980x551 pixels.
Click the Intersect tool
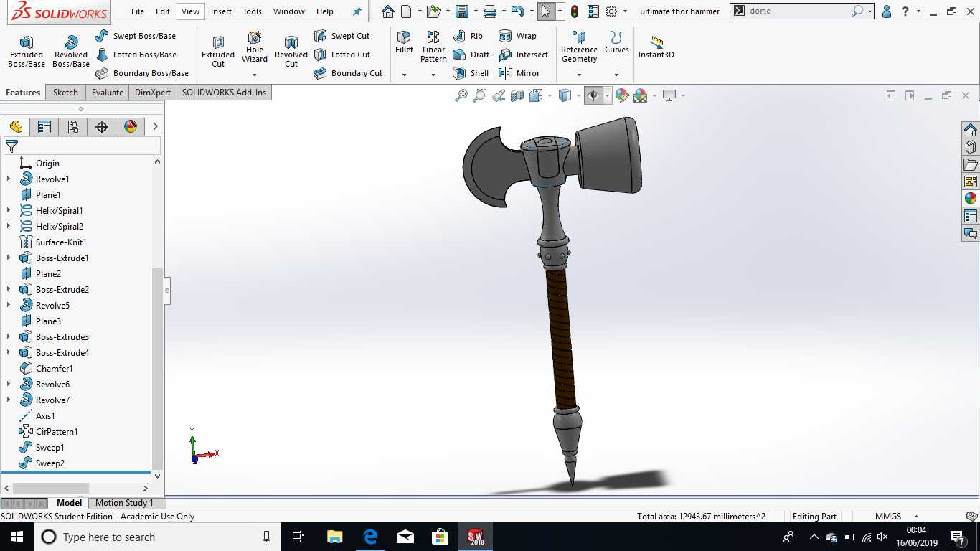point(523,55)
